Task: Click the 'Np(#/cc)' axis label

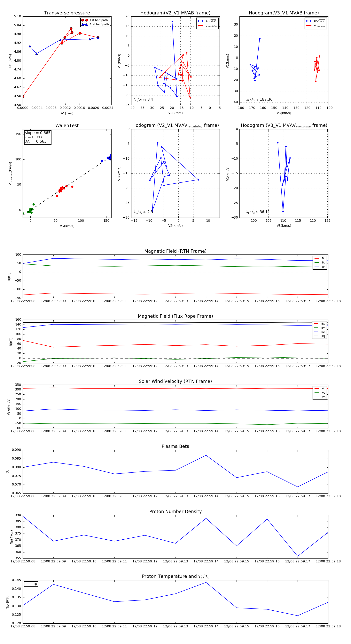Action: pos(11,537)
